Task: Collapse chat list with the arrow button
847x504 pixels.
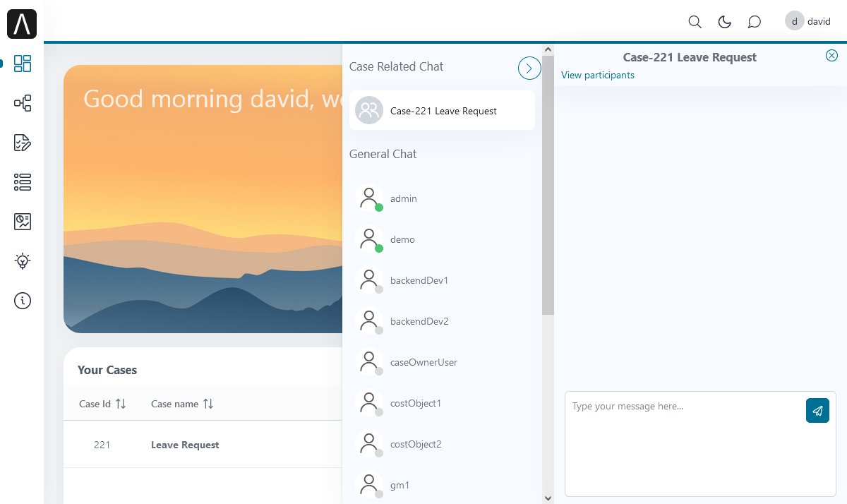Action: 529,68
